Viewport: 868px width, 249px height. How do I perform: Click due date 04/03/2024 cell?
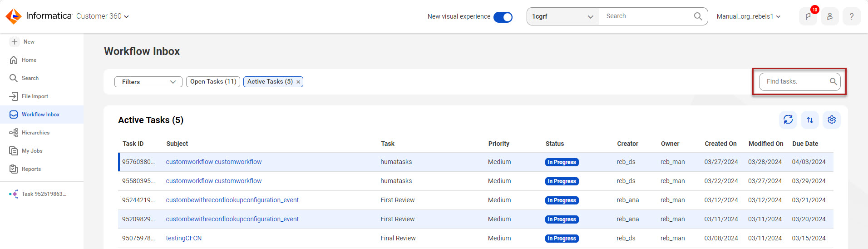(x=809, y=162)
